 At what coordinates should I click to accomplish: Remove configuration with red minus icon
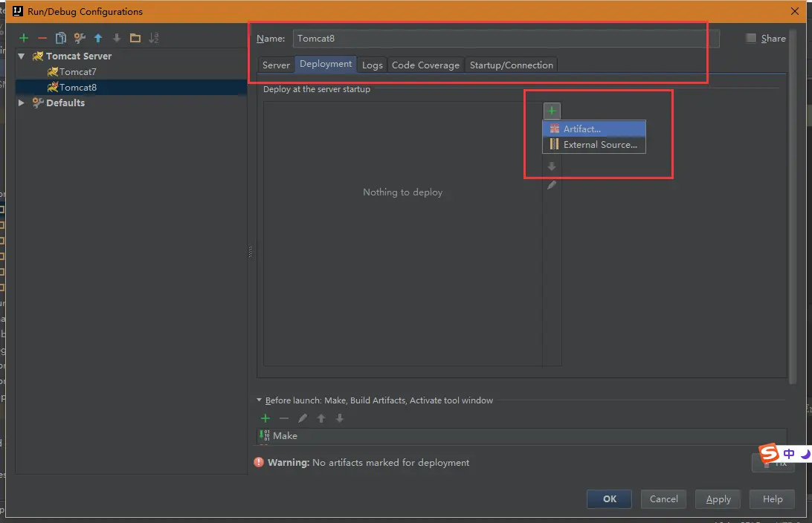tap(42, 38)
